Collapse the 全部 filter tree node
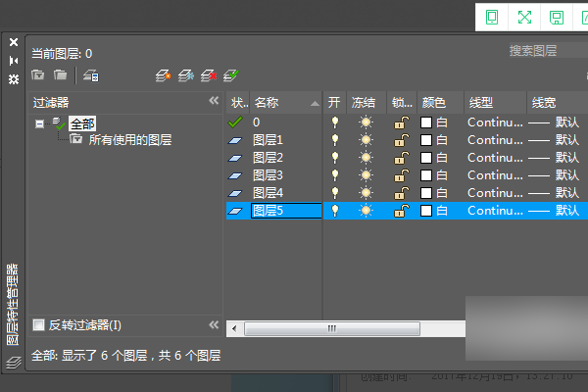This screenshot has height=392, width=588. click(39, 123)
